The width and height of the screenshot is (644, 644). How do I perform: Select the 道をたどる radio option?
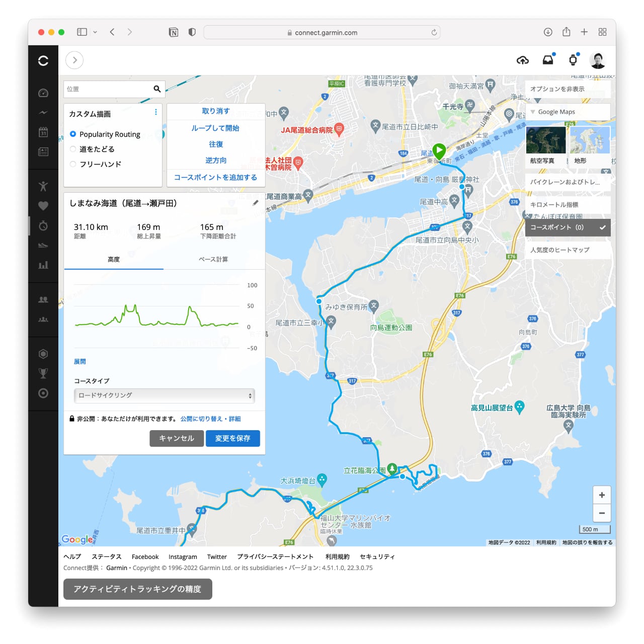coord(73,149)
